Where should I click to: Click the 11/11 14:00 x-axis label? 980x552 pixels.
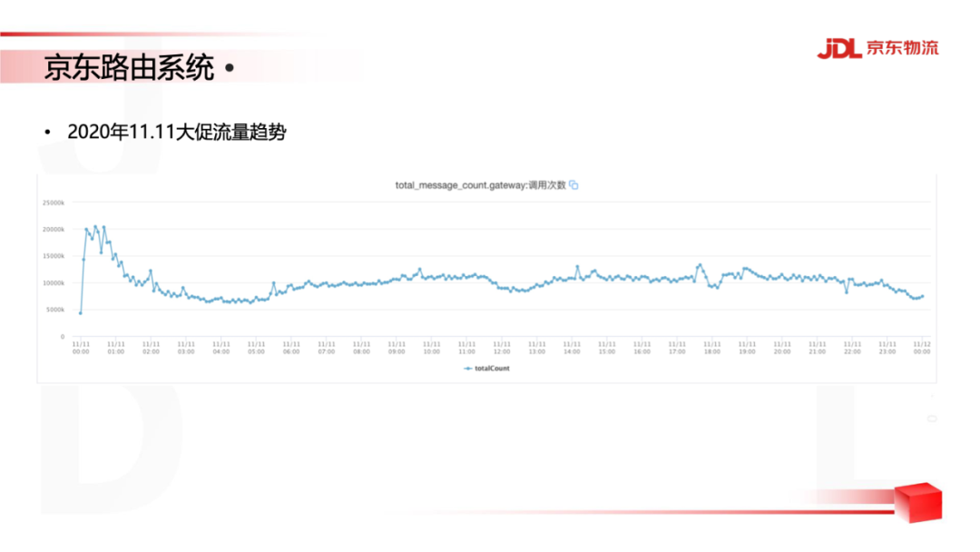click(x=572, y=349)
